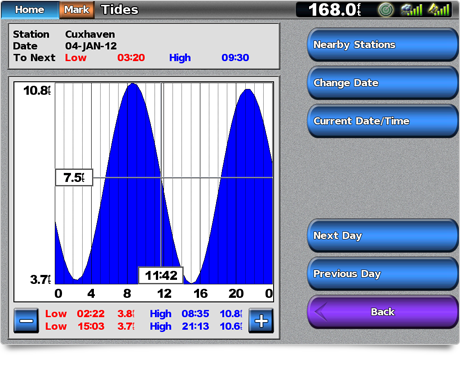The width and height of the screenshot is (460, 370).
Task: Tap the first signal strength icon
Action: pos(412,10)
